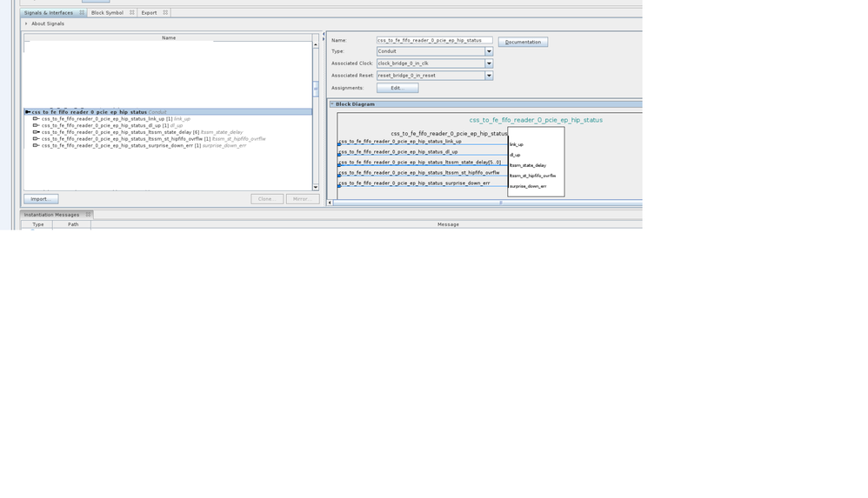The height and width of the screenshot is (498, 868).
Task: Click the Clone... button
Action: (267, 199)
